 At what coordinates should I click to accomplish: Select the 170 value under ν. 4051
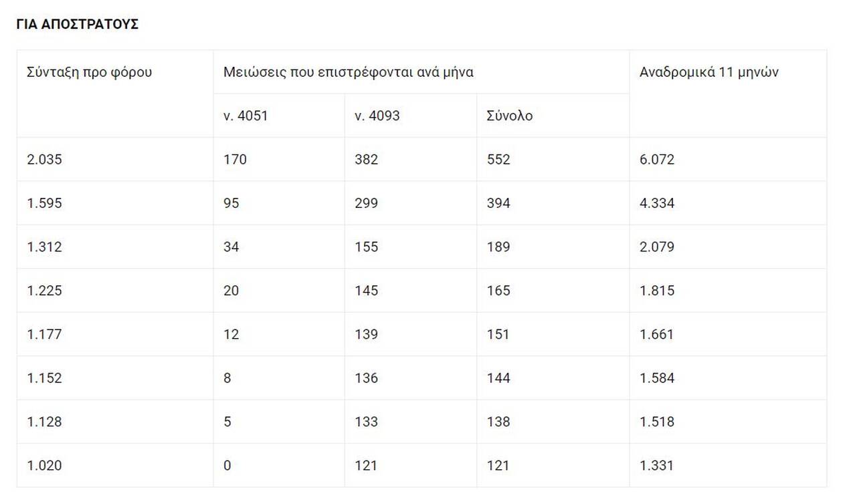235,160
